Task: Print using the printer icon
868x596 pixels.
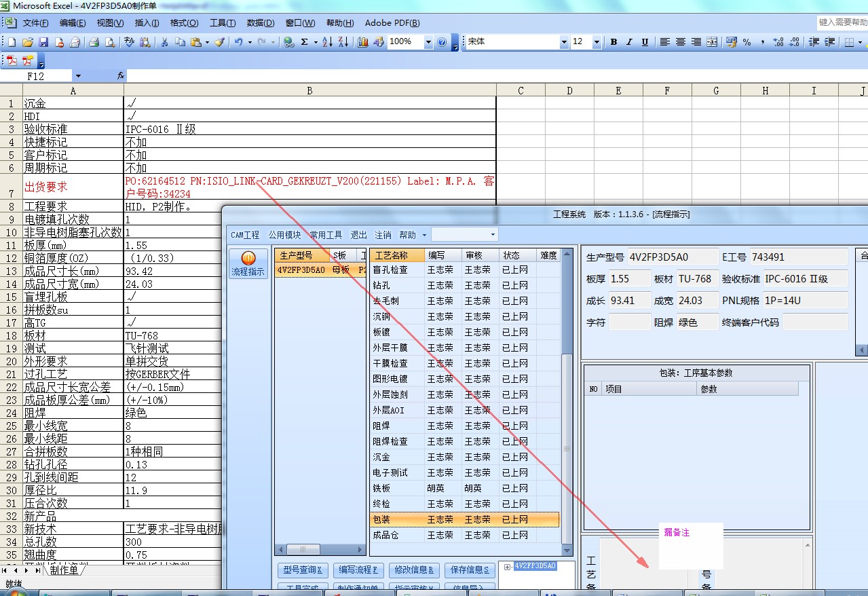Action: tap(94, 42)
